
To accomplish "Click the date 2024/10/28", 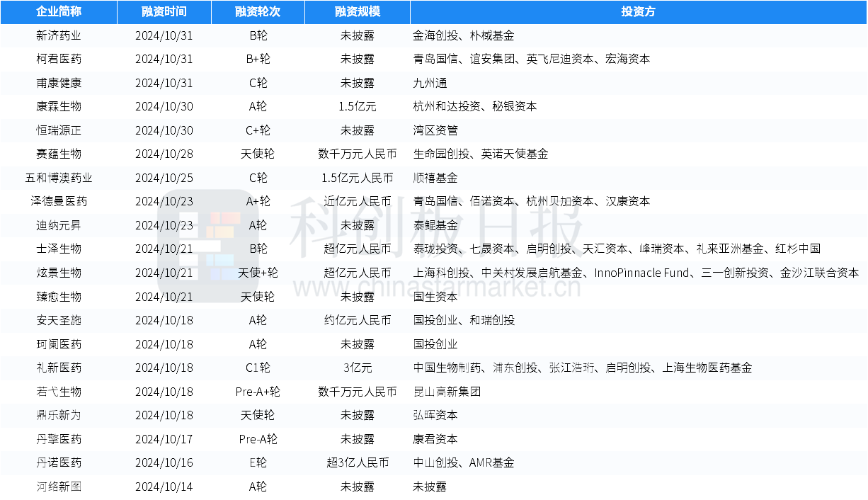I will (164, 154).
